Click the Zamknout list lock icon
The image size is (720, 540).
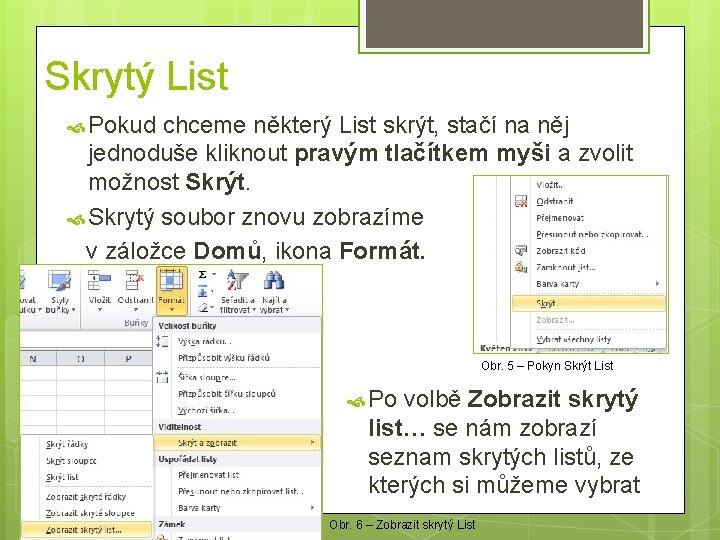(521, 267)
